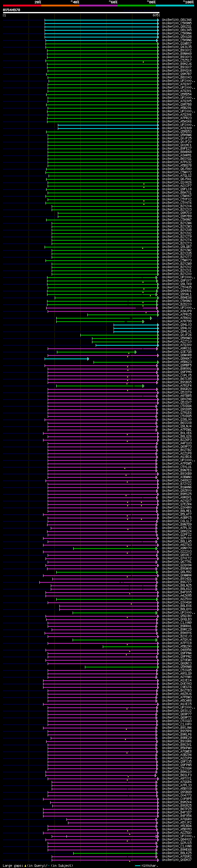This screenshot has height=868, width=197.
Task: Select hit UniRef100_Q5MD54
Action: [x=177, y=94]
